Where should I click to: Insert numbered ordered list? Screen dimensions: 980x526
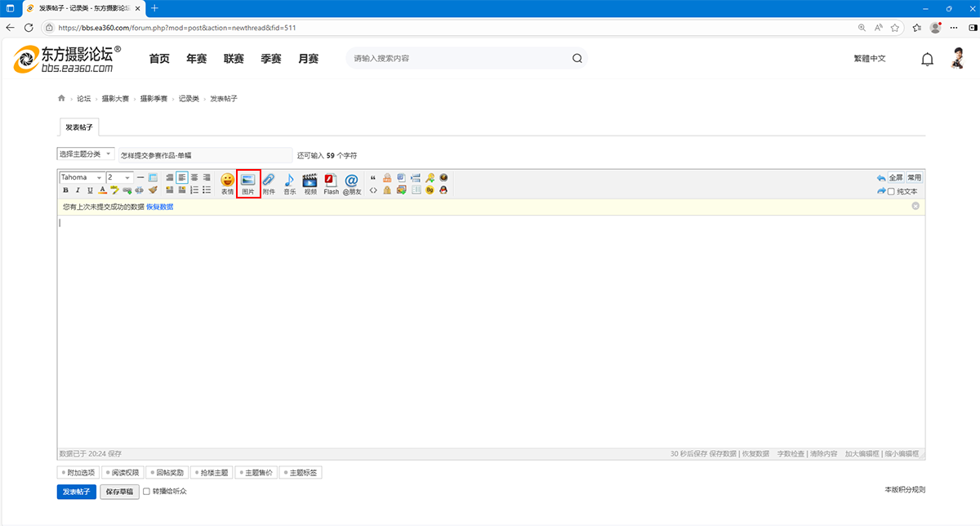click(x=194, y=190)
